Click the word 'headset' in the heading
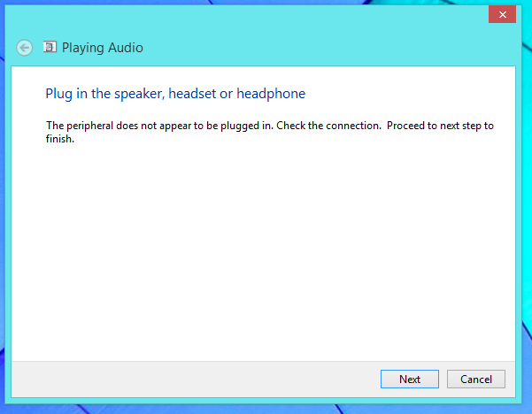This screenshot has height=414, width=532. click(x=192, y=94)
